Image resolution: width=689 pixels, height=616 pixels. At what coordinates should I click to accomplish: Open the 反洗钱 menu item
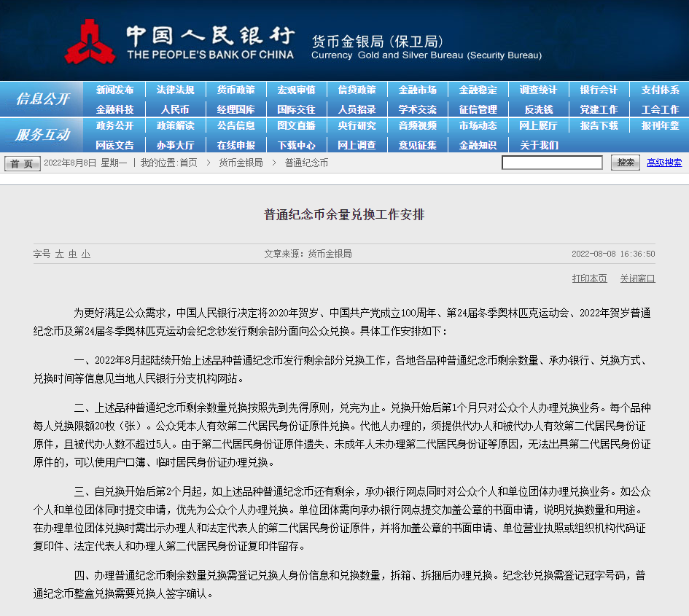pyautogui.click(x=539, y=109)
